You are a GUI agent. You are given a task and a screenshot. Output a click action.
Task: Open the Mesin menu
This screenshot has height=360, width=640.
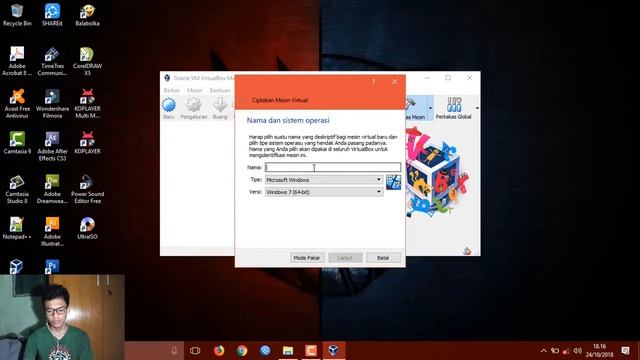[x=194, y=90]
